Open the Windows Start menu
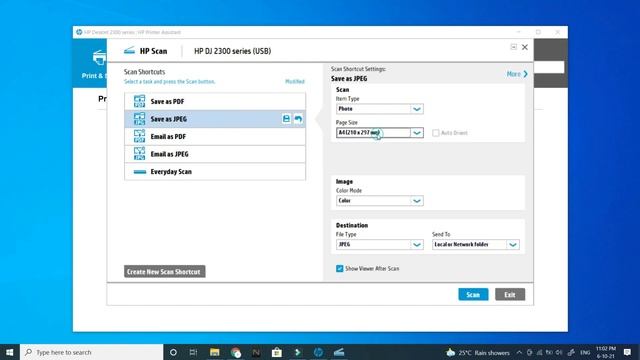This screenshot has height=360, width=640. coord(10,352)
